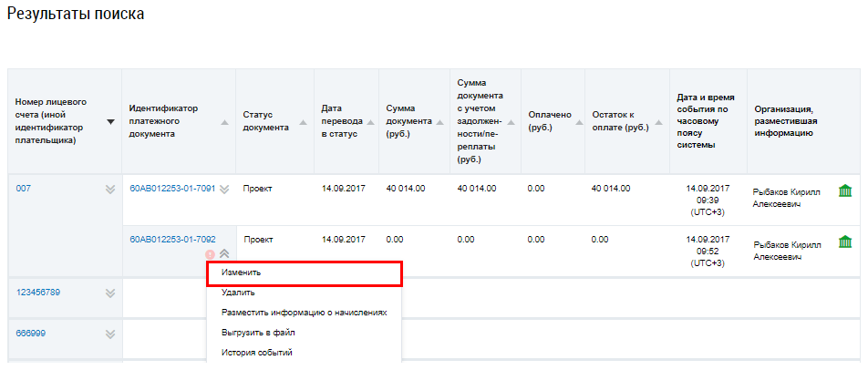Select 'Разместить информацию о начислениях' menu item

coord(304,313)
